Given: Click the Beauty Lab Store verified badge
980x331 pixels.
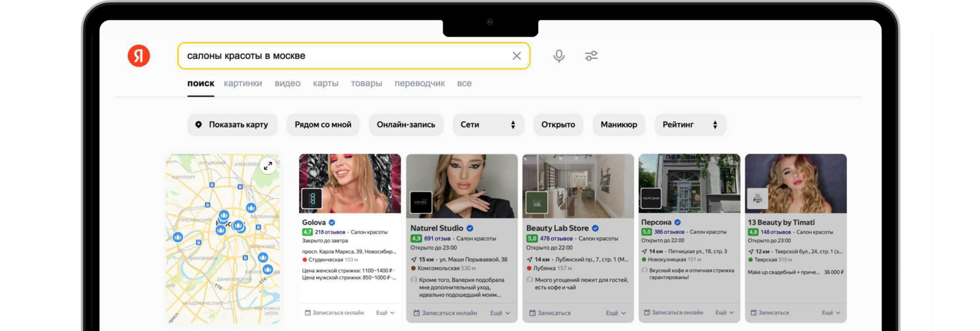Looking at the screenshot, I should coord(596,228).
